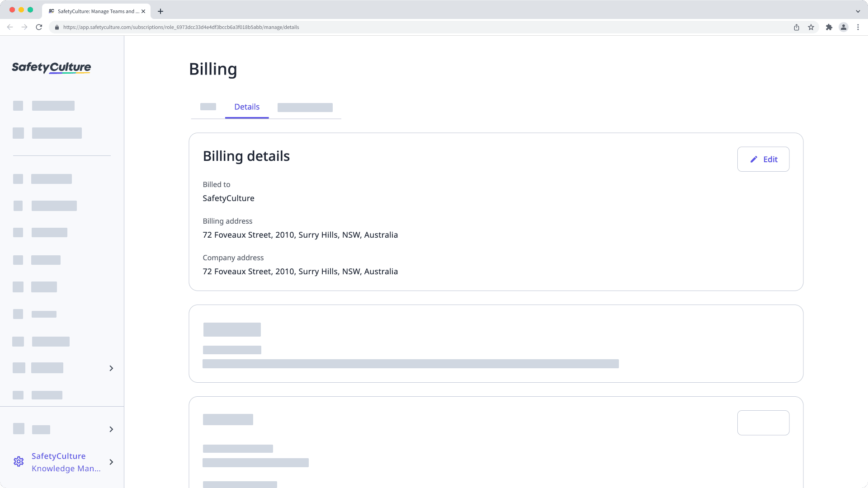The width and height of the screenshot is (868, 488).
Task: Open the SafetyCulture Knowledge Man... organization link
Action: (66, 462)
